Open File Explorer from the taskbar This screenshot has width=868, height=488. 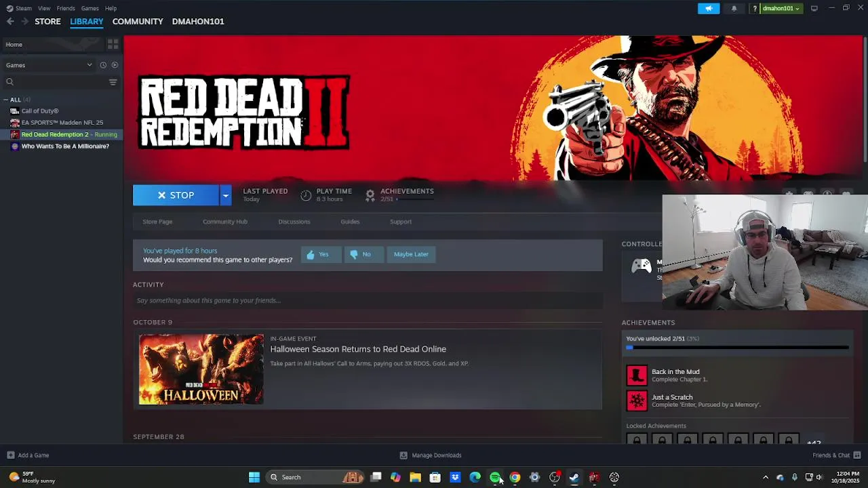click(x=415, y=477)
